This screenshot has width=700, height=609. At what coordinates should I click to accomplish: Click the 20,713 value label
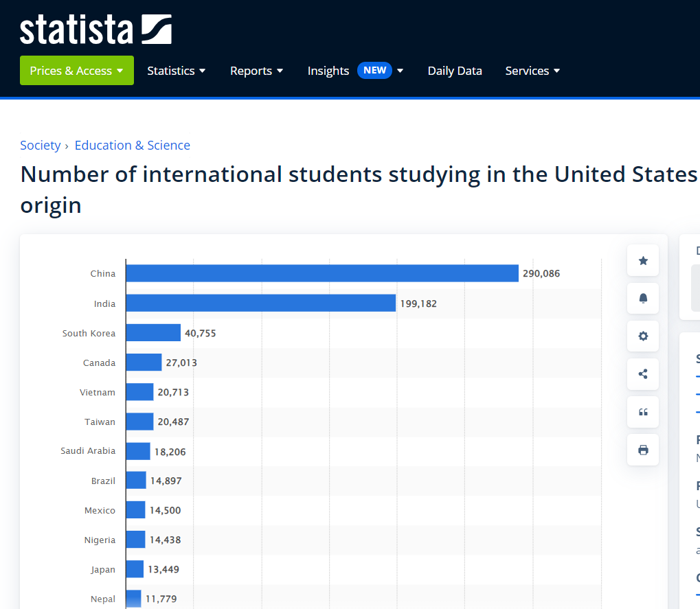pos(173,392)
